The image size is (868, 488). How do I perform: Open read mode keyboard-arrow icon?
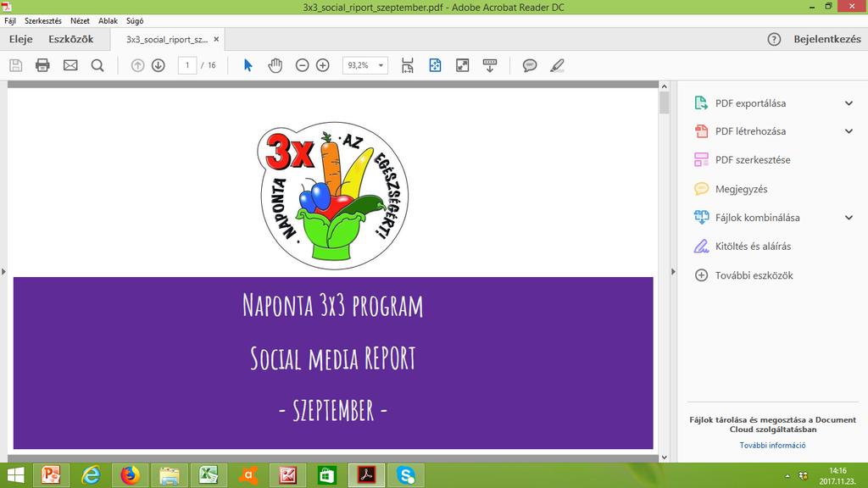point(490,65)
